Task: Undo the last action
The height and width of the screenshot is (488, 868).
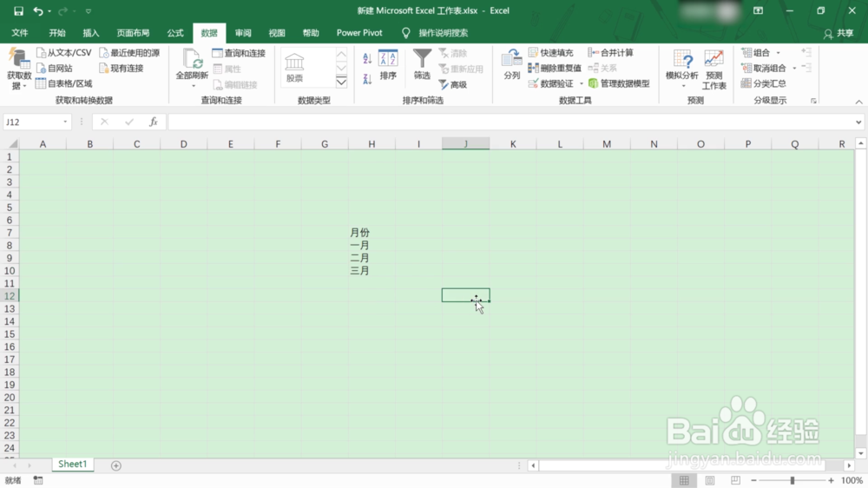Action: coord(37,10)
